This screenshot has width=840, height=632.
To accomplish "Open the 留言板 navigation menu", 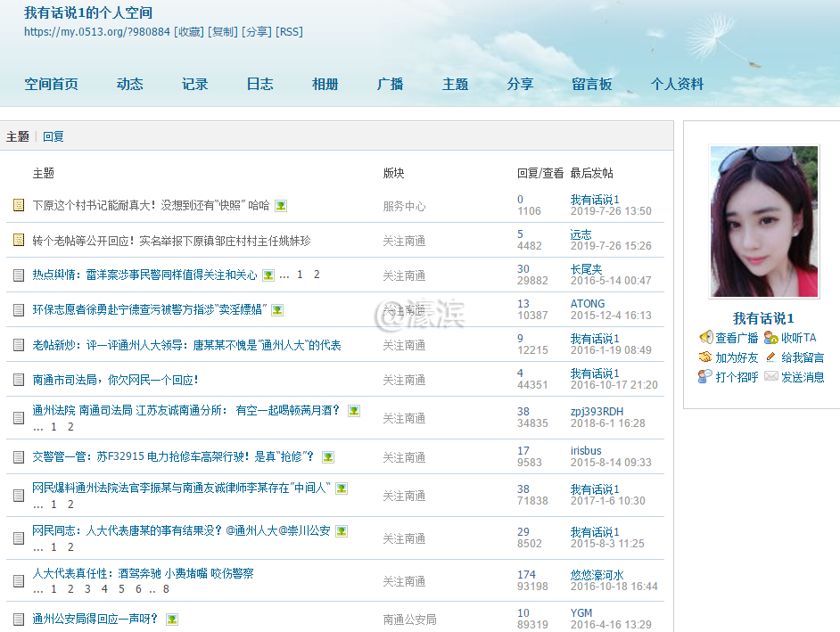I will (x=591, y=83).
